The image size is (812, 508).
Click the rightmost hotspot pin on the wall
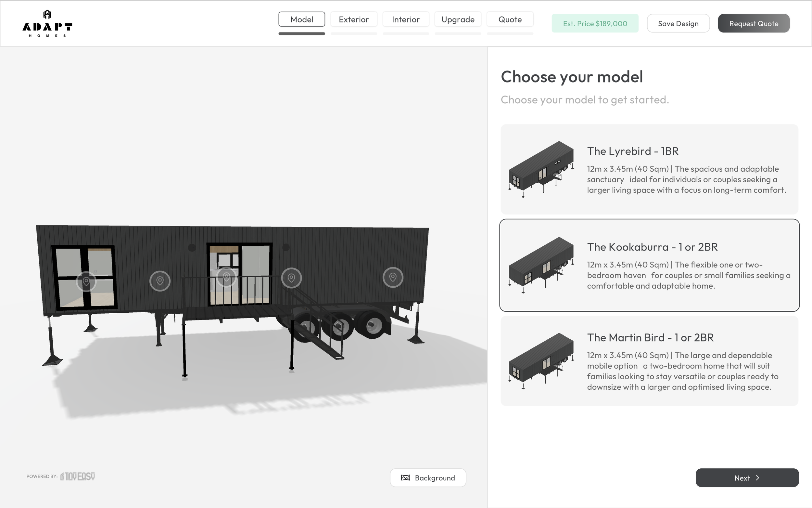[x=393, y=277]
